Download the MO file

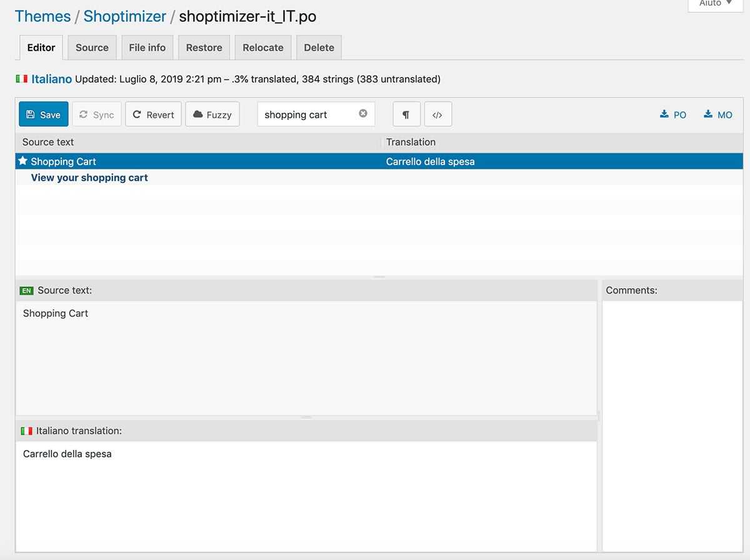(718, 114)
